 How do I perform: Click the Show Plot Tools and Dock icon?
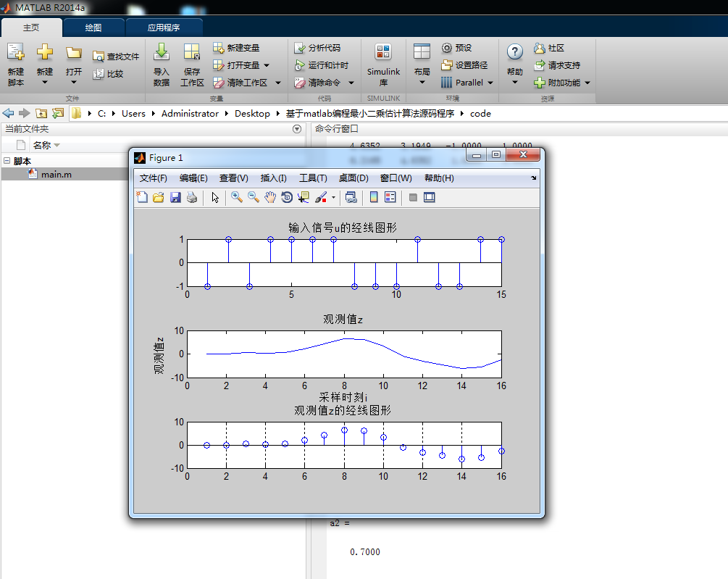(430, 197)
